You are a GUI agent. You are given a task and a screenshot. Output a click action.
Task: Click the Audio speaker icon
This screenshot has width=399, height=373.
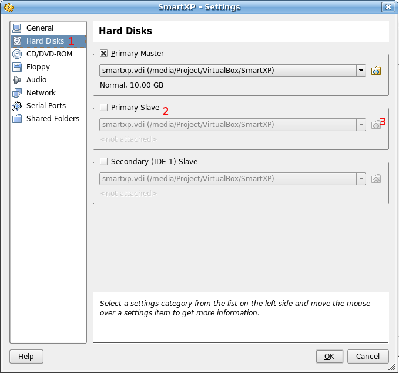click(17, 80)
